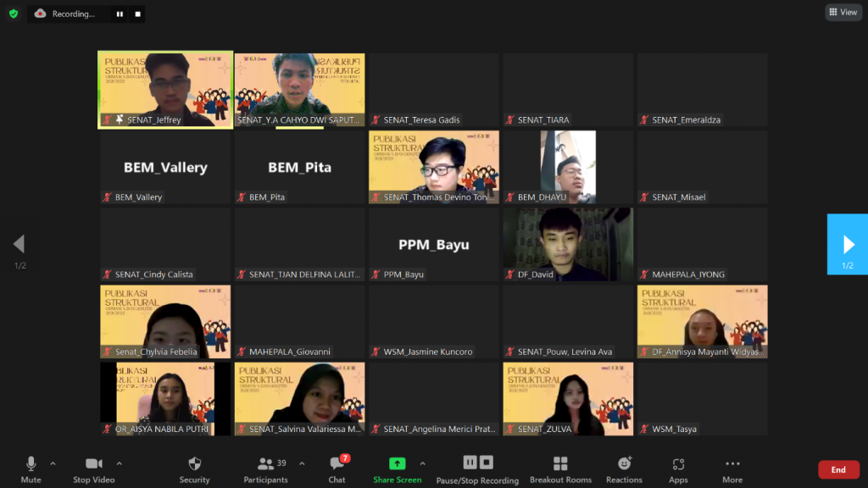
Task: Click muted mic icon on PPM_Bayu tile
Action: (376, 274)
